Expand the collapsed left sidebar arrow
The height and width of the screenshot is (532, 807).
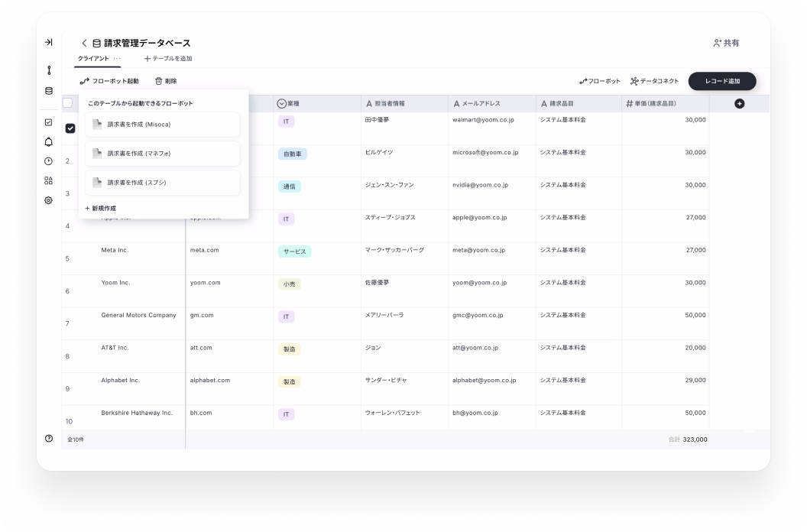pyautogui.click(x=48, y=43)
